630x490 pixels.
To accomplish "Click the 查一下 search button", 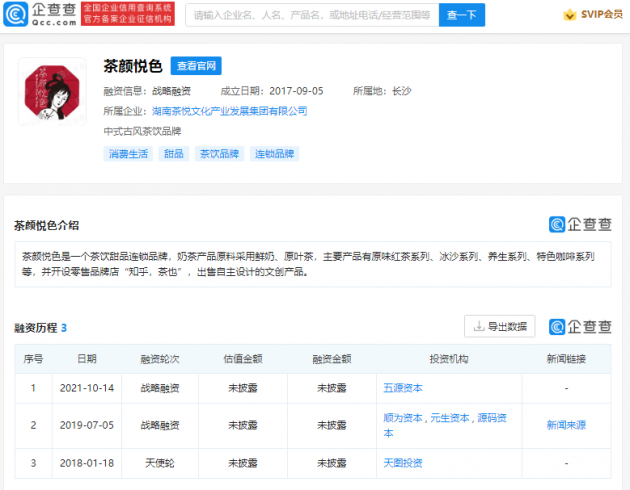I will click(462, 15).
